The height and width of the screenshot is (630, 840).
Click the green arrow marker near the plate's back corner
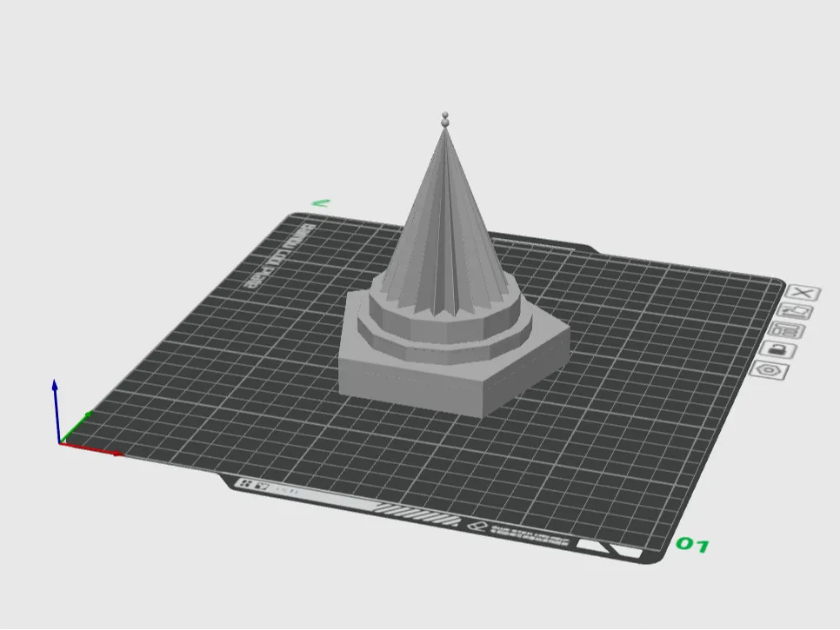pos(319,202)
